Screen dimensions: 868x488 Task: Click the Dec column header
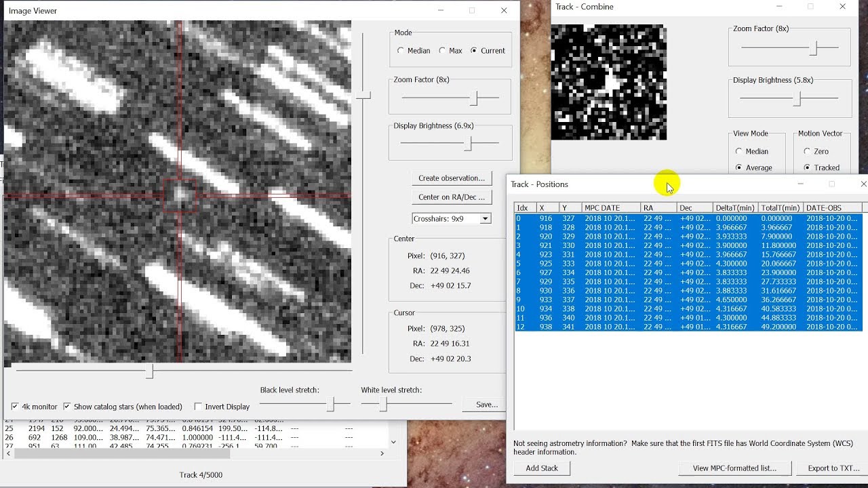pos(694,208)
